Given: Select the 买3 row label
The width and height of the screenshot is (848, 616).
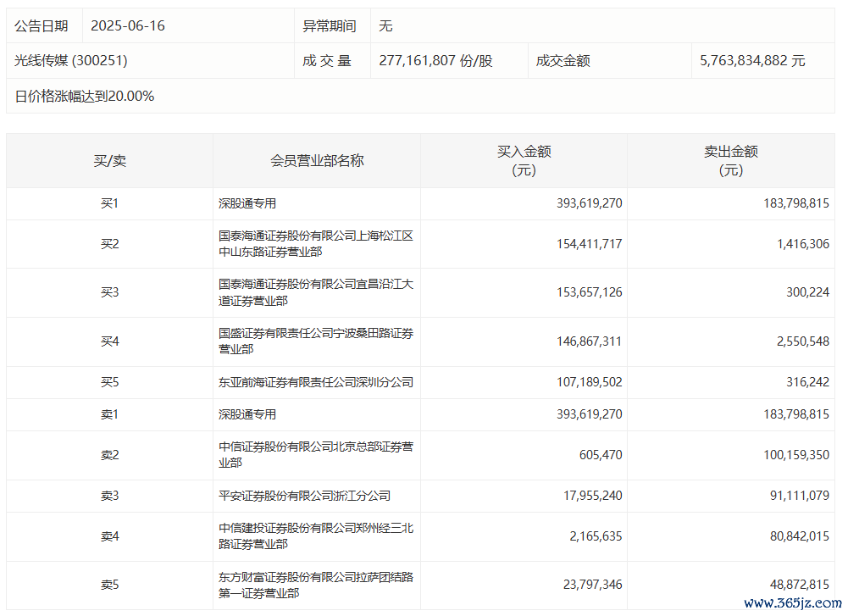Looking at the screenshot, I should pos(110,292).
